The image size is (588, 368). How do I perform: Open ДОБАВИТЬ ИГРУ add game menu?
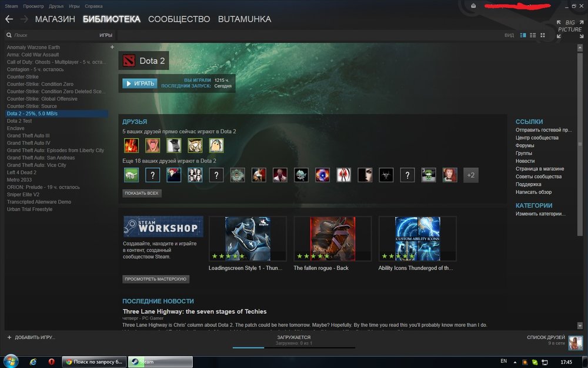tap(31, 337)
